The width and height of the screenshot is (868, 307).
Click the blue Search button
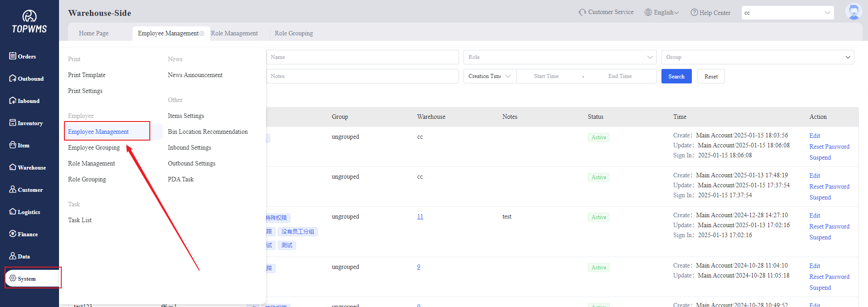click(676, 76)
